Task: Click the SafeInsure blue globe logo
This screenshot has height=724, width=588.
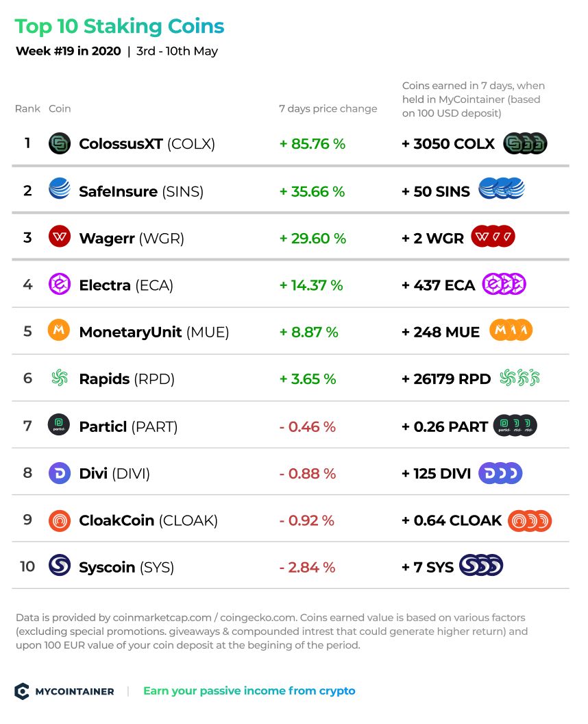Action: tap(60, 189)
